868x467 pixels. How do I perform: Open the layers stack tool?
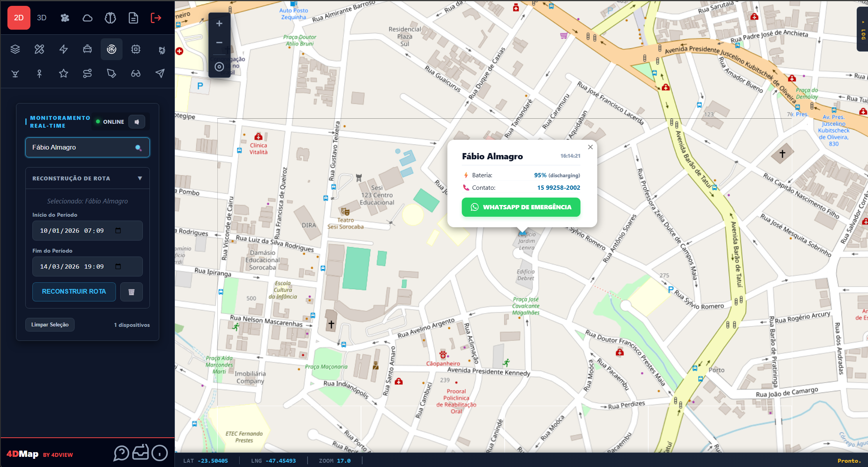tap(15, 49)
